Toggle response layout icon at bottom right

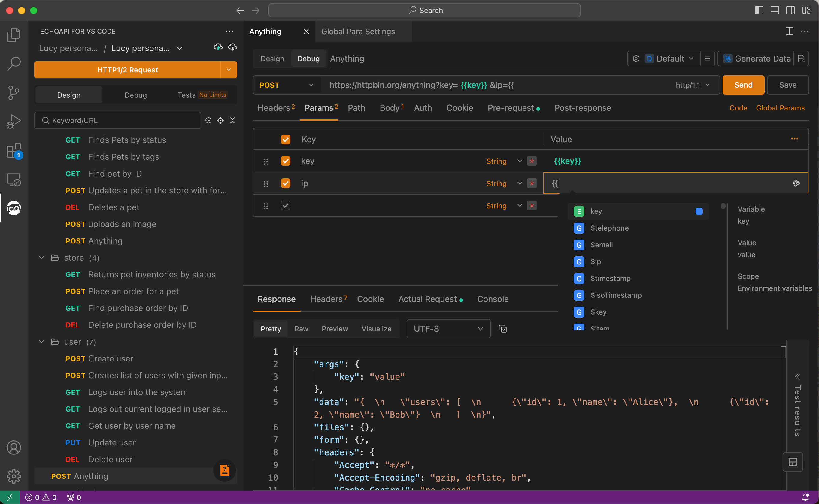click(793, 462)
